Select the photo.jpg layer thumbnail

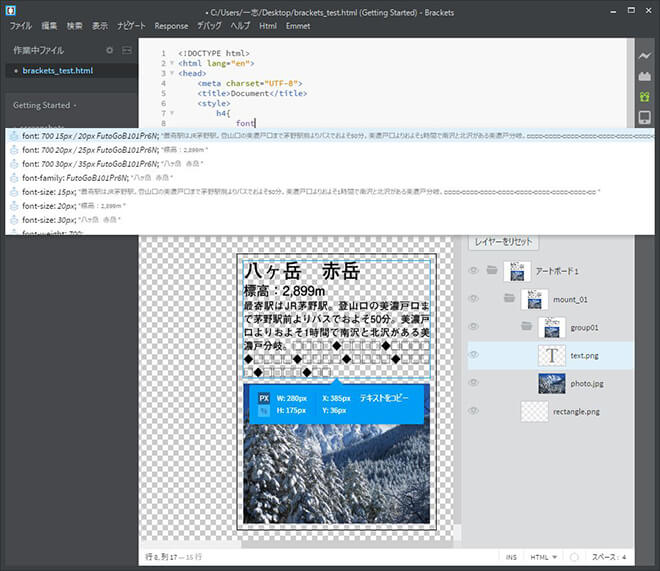pos(551,383)
